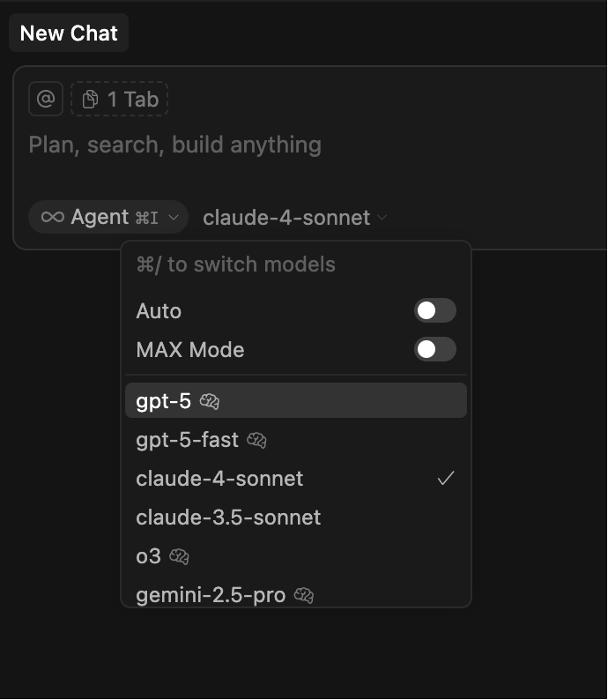Click the infinity Agent mode icon

53,217
